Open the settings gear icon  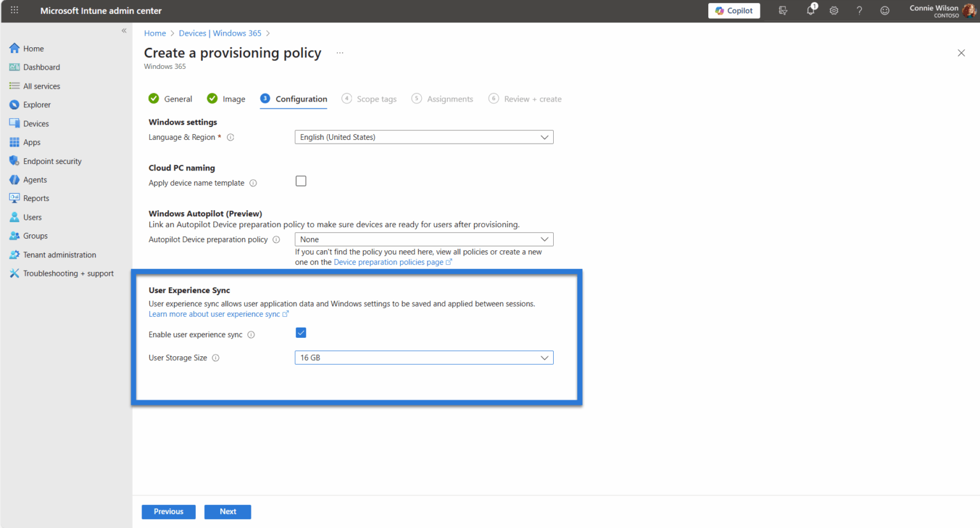pos(834,10)
